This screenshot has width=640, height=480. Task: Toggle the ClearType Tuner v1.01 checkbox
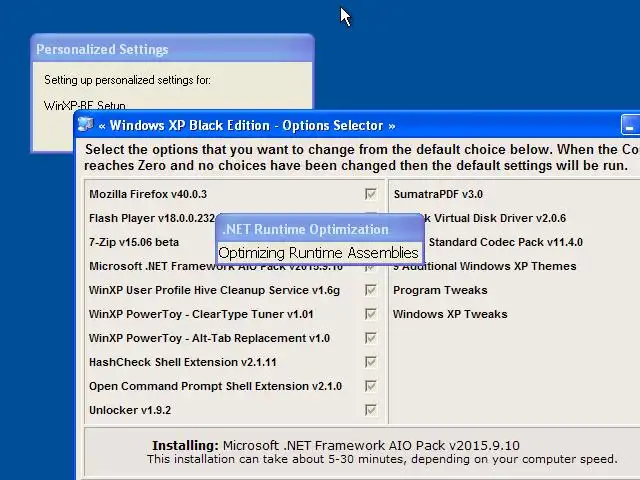(371, 314)
